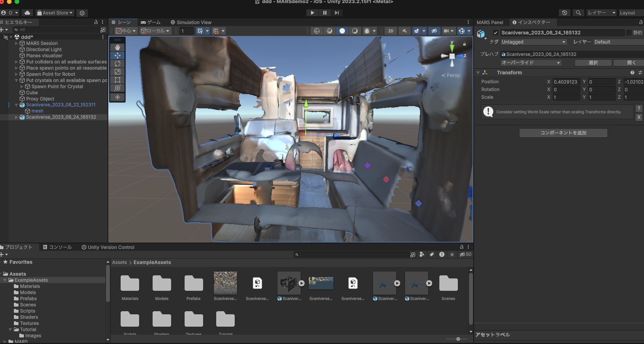Expand Scaniverse_2023_06_24_165132 in hierarchy
644x344 pixels.
(17, 117)
